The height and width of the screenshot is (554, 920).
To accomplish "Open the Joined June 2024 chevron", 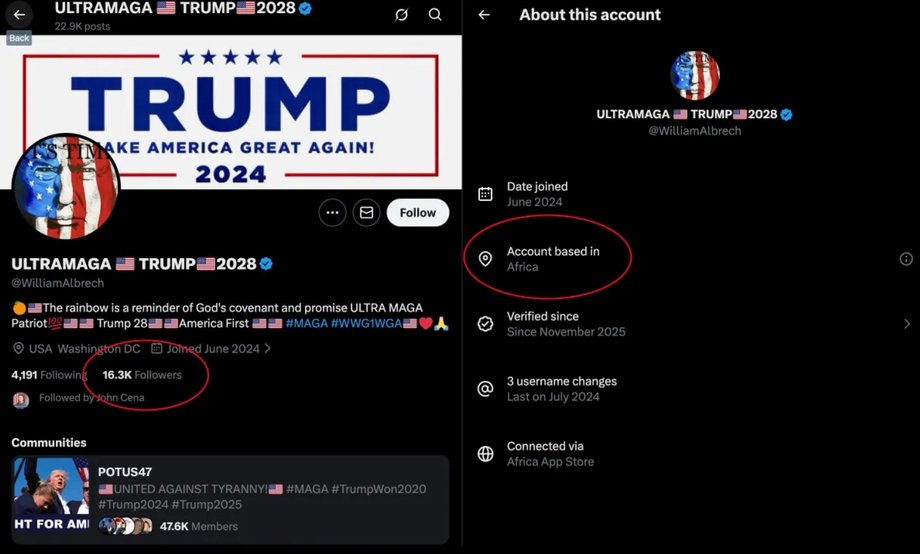I will 268,349.
